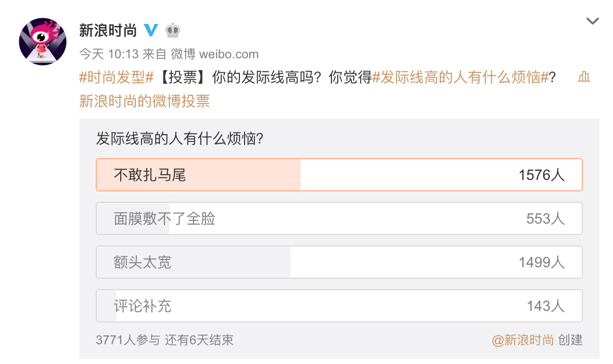Open the 新浪时尚的微博投票 link
613x364 pixels.
[x=144, y=101]
